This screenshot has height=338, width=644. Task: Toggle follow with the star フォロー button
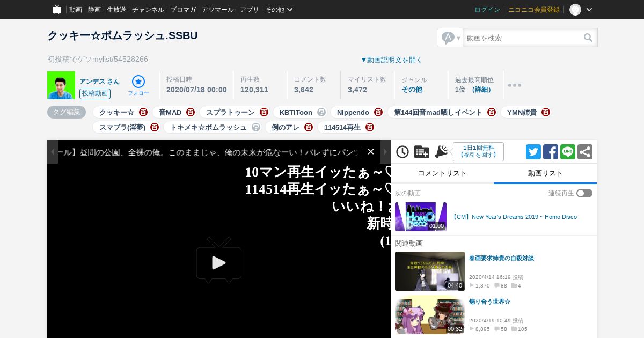[138, 86]
